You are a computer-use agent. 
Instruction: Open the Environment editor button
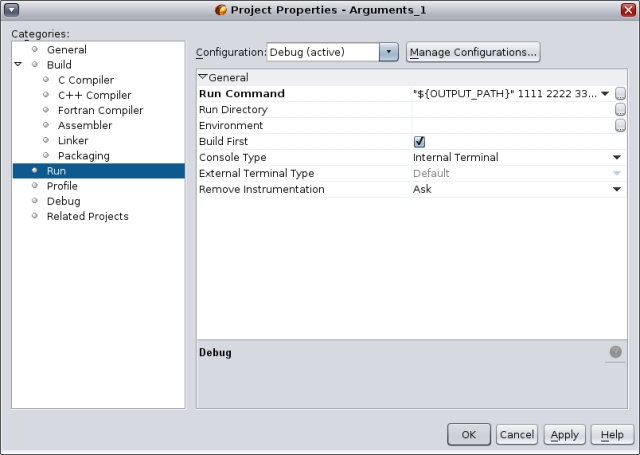(620, 126)
